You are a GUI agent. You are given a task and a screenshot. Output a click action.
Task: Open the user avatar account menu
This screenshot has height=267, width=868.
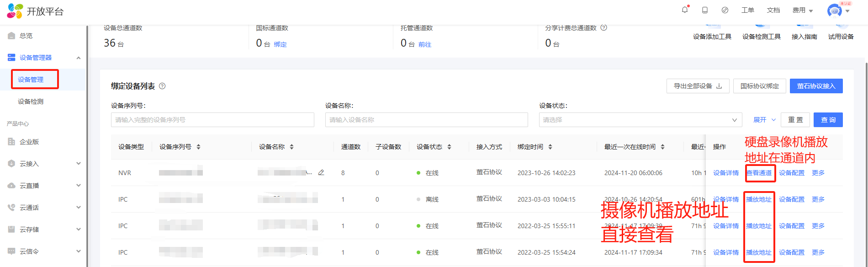(x=835, y=11)
